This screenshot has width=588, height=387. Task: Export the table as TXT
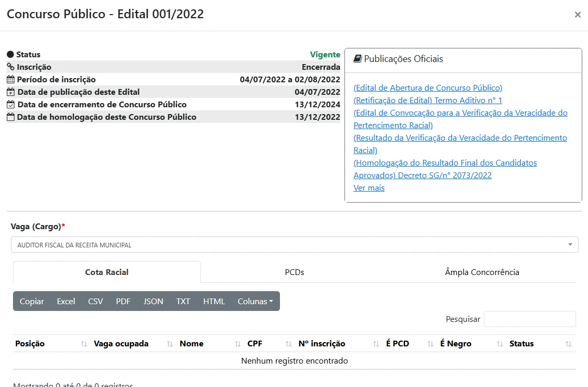tap(183, 301)
